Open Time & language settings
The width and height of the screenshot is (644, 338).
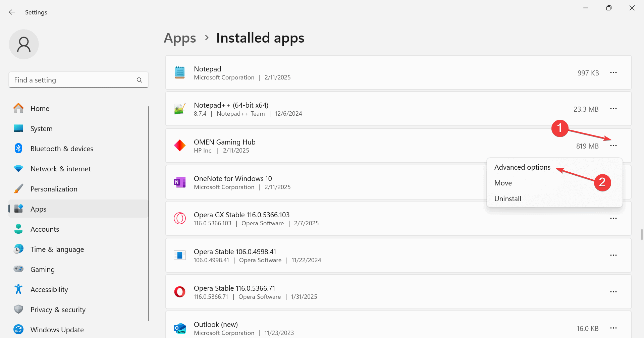[x=78, y=249]
